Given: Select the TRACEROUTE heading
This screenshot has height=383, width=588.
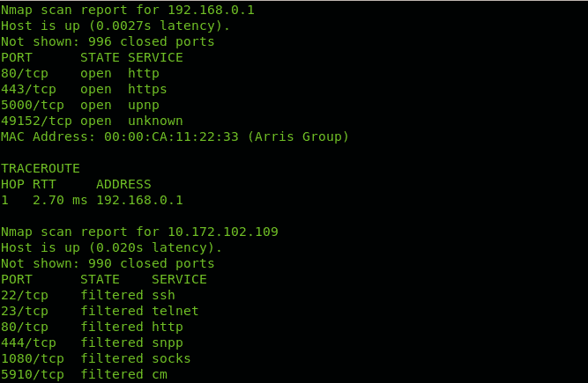Looking at the screenshot, I should 41,168.
